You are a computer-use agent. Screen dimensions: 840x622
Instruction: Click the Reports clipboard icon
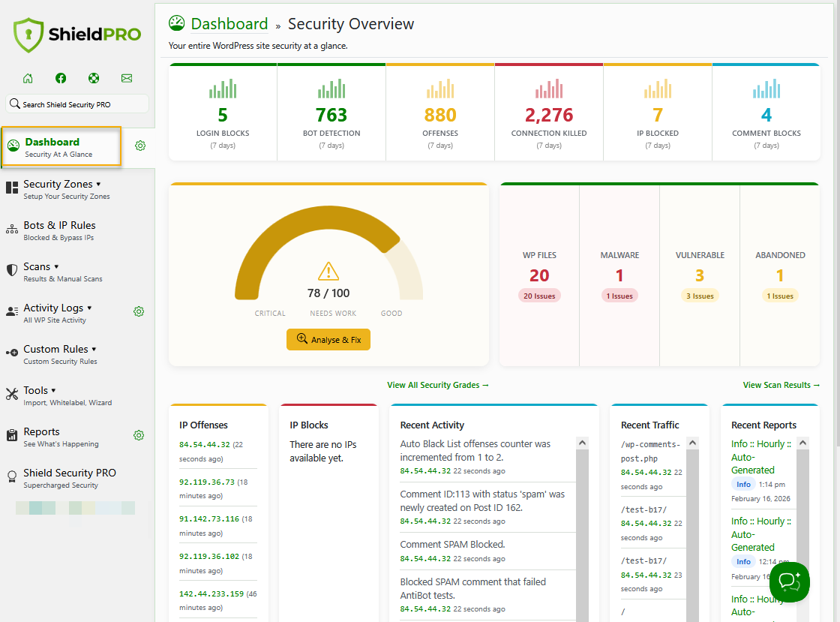tap(12, 436)
